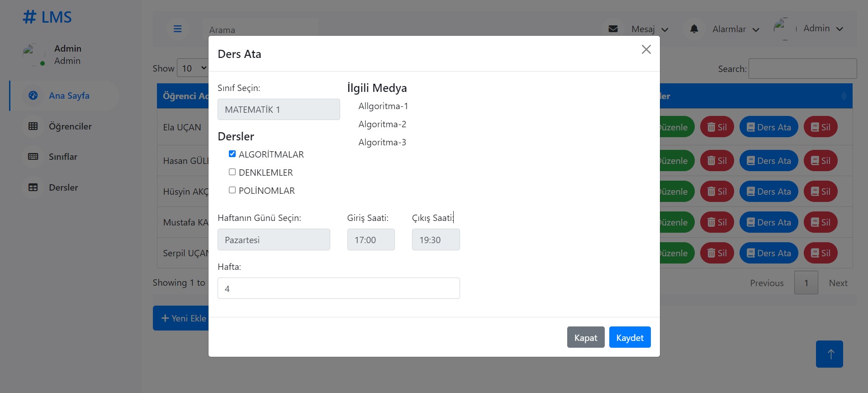Image resolution: width=868 pixels, height=393 pixels.
Task: Click the Sınıflar keyboard icon in sidebar
Action: coord(33,157)
